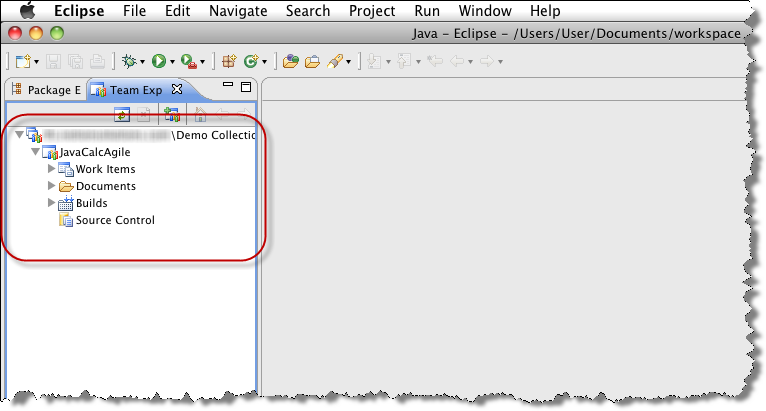Collapse the Demo Collection server node
The image size is (766, 411).
(x=19, y=134)
